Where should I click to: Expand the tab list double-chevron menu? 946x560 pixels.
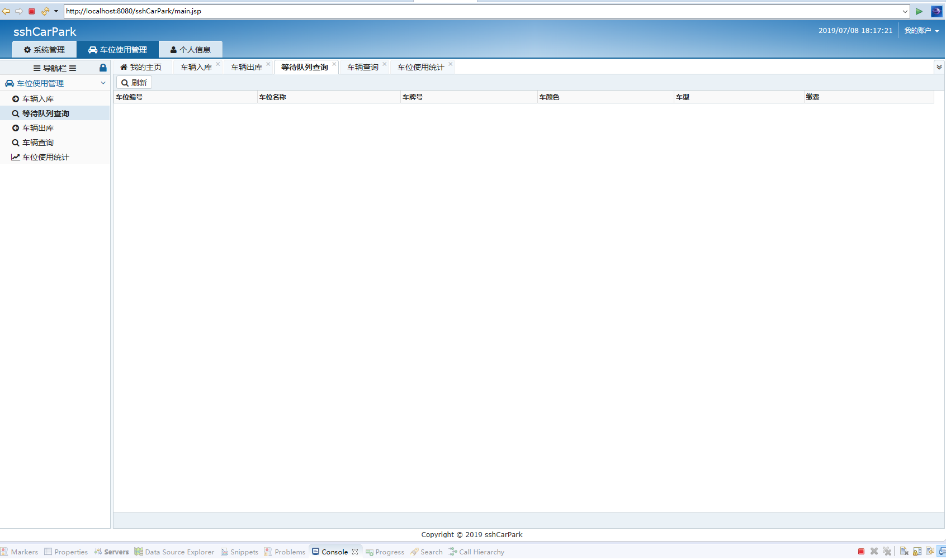tap(939, 67)
